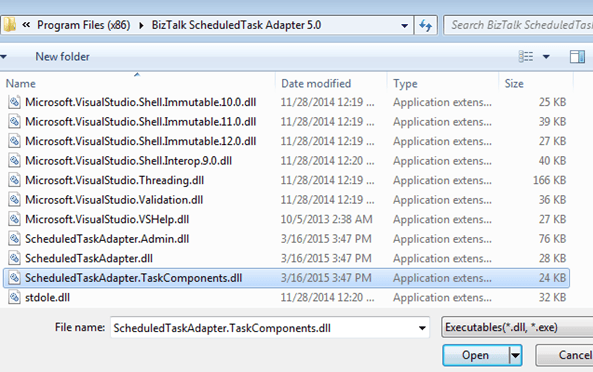Select file Microsoft.VisualStudio.Shell.Interop.9.0.dll
The image size is (593, 372).
click(x=129, y=161)
